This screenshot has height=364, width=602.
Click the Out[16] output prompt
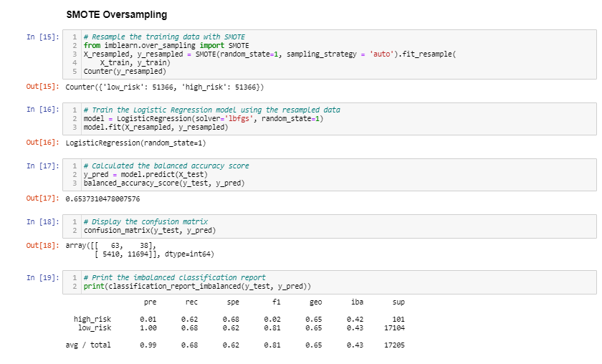(x=42, y=143)
